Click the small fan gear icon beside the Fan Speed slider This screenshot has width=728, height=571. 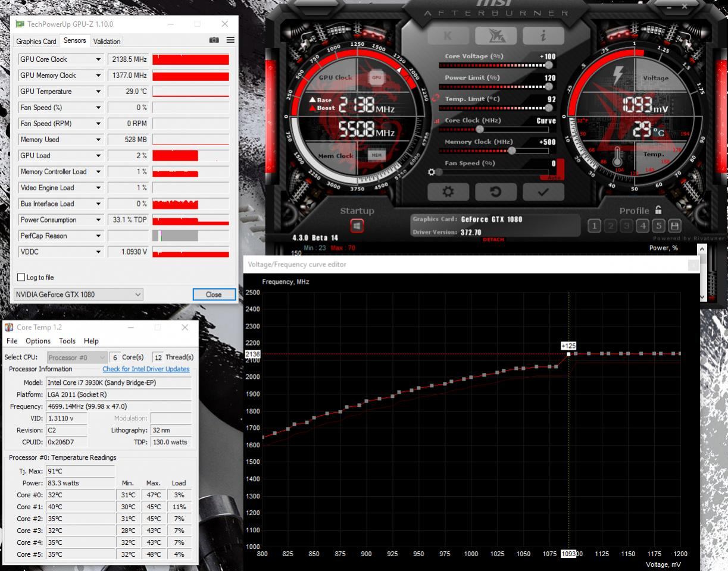(x=432, y=172)
